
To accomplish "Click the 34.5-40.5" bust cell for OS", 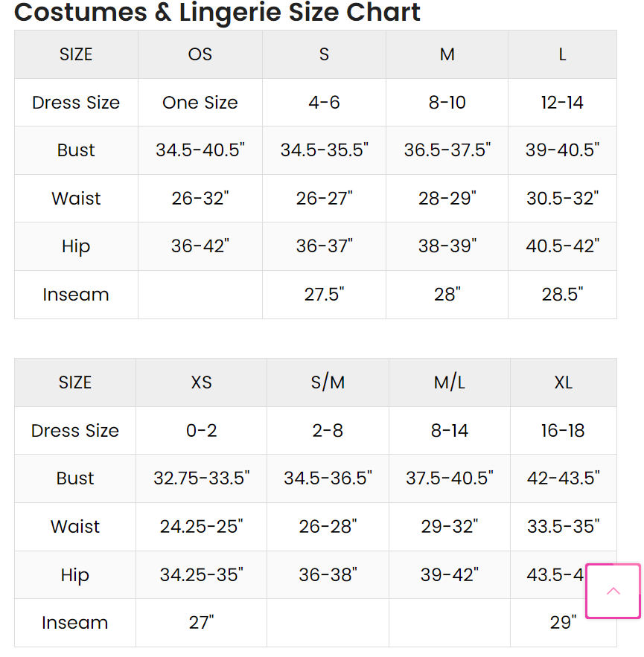I will tap(200, 150).
